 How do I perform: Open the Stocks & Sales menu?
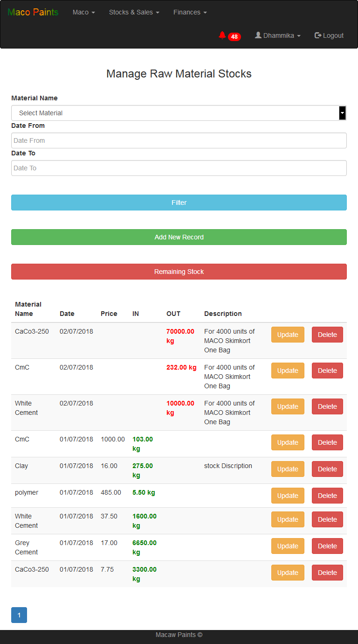(x=134, y=12)
